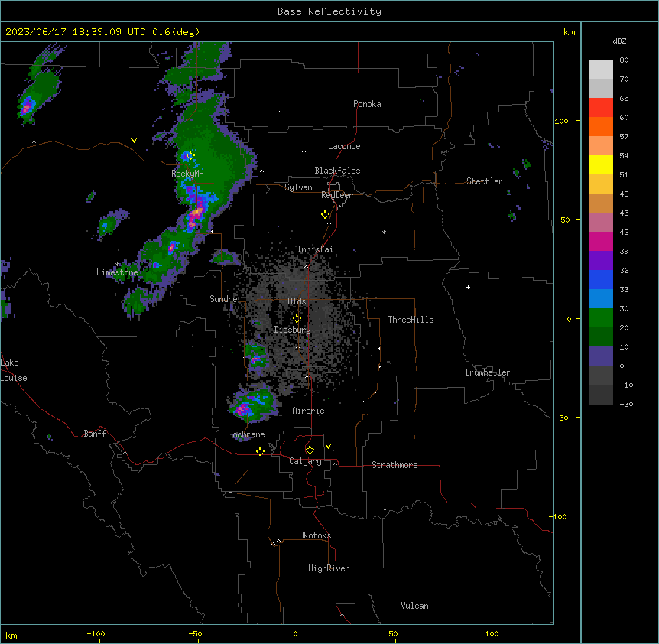Click the Vulcan label
Viewport: 659px width, 644px height.
click(414, 606)
